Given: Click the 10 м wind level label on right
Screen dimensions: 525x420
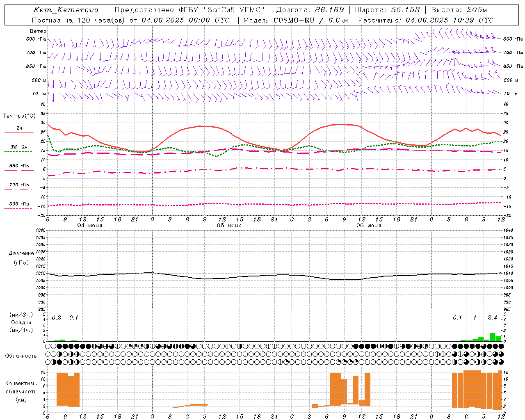Looking at the screenshot, I should click(510, 94).
